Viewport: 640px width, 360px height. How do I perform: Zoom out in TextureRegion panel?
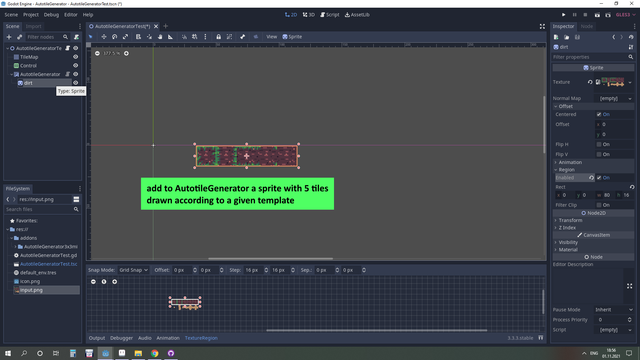(93, 282)
